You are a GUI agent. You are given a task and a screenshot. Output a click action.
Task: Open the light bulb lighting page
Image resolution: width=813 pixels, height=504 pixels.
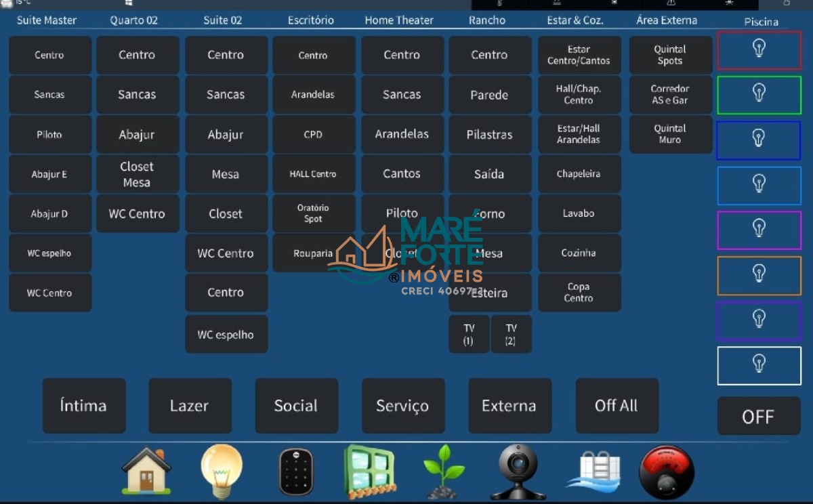click(221, 470)
